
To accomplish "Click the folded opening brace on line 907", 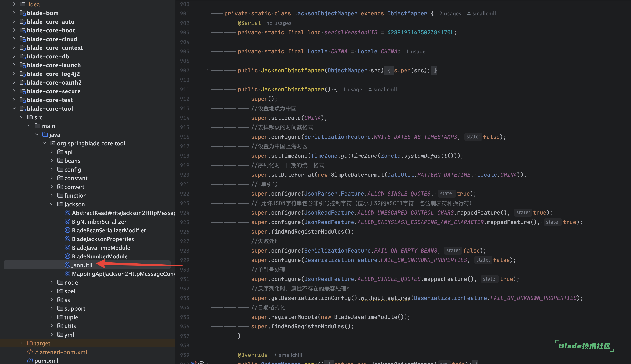I will (389, 71).
